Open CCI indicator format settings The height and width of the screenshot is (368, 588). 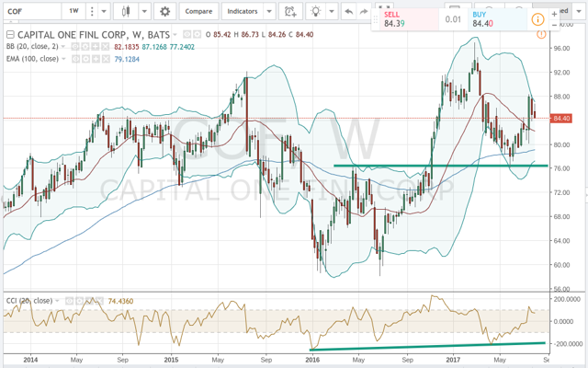pos(79,301)
